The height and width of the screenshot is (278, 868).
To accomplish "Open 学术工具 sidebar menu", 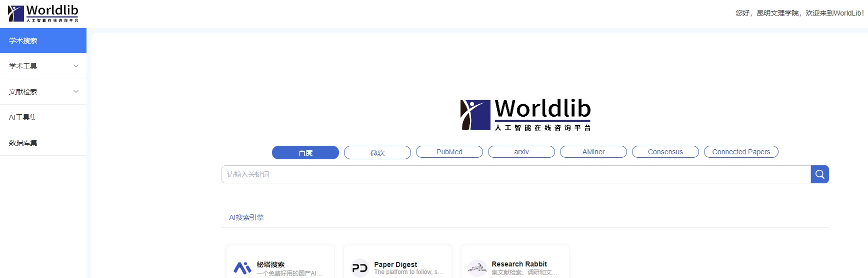I will (x=43, y=66).
